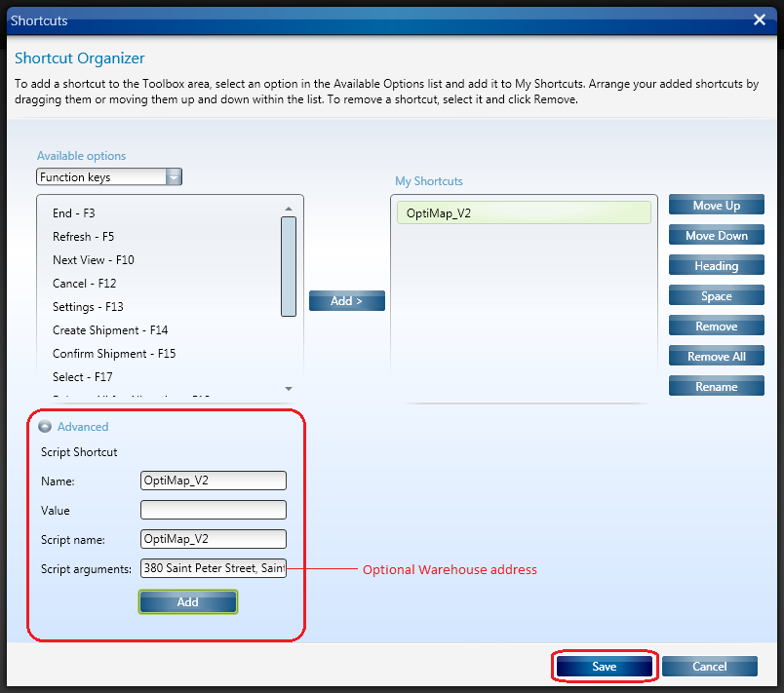Screen dimensions: 784x693
Task: Click the Script arguments text box
Action: click(x=213, y=569)
